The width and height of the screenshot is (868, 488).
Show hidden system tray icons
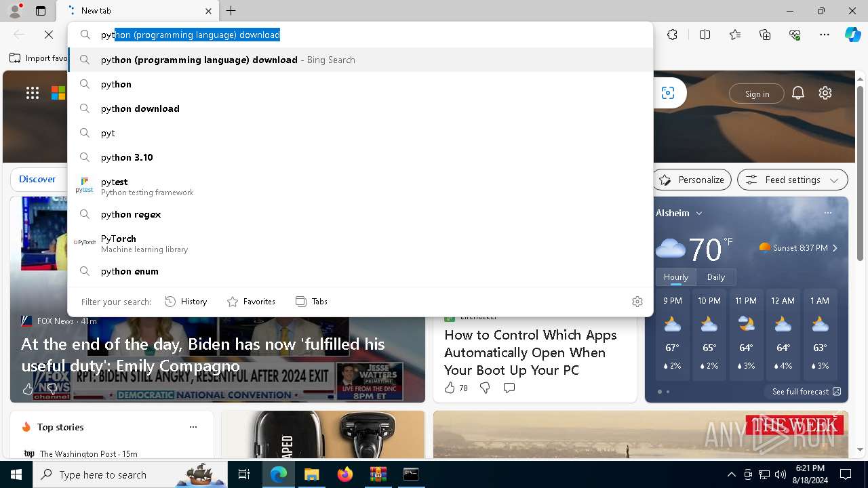pos(731,474)
